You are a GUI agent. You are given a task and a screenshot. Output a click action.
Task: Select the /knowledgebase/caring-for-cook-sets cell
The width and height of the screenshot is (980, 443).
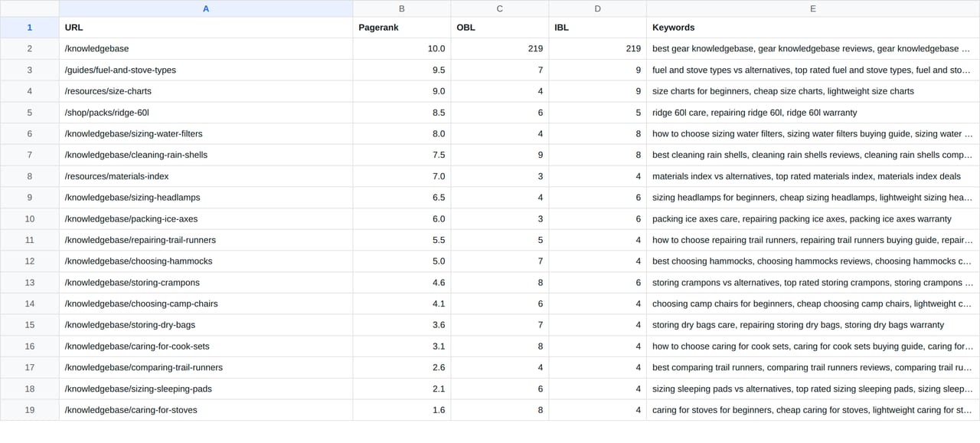click(206, 346)
